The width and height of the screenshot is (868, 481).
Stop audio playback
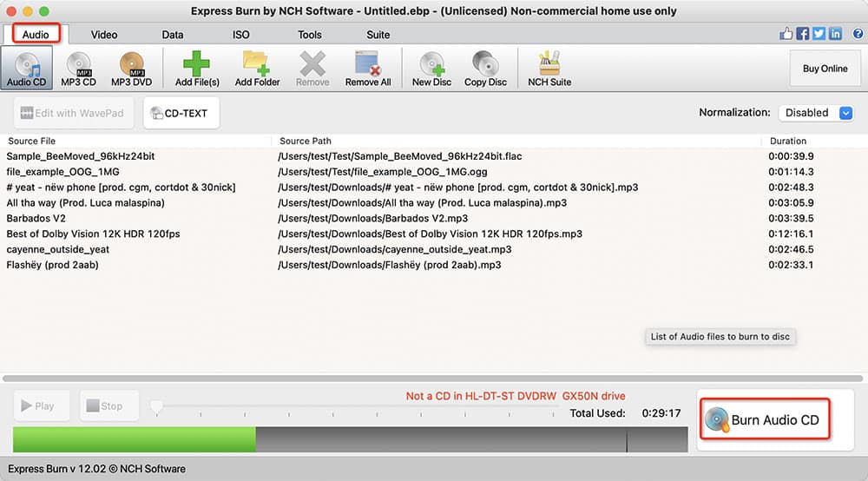tap(108, 405)
